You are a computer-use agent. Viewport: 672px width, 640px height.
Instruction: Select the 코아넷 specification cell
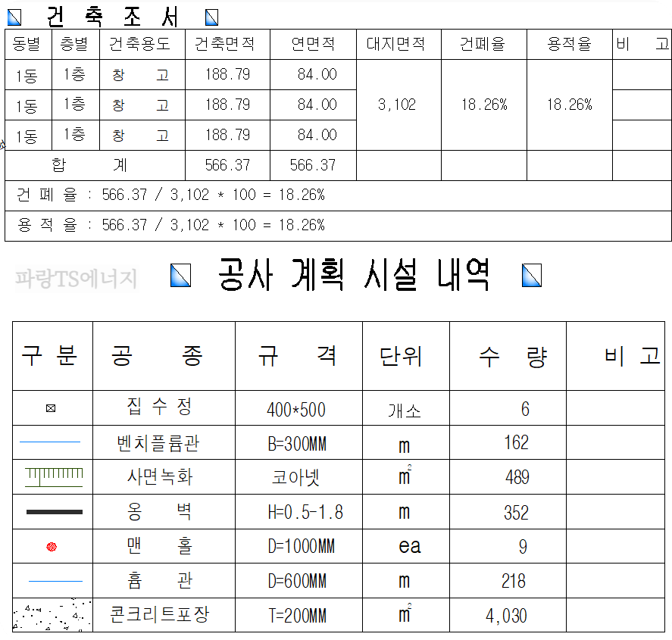point(296,478)
